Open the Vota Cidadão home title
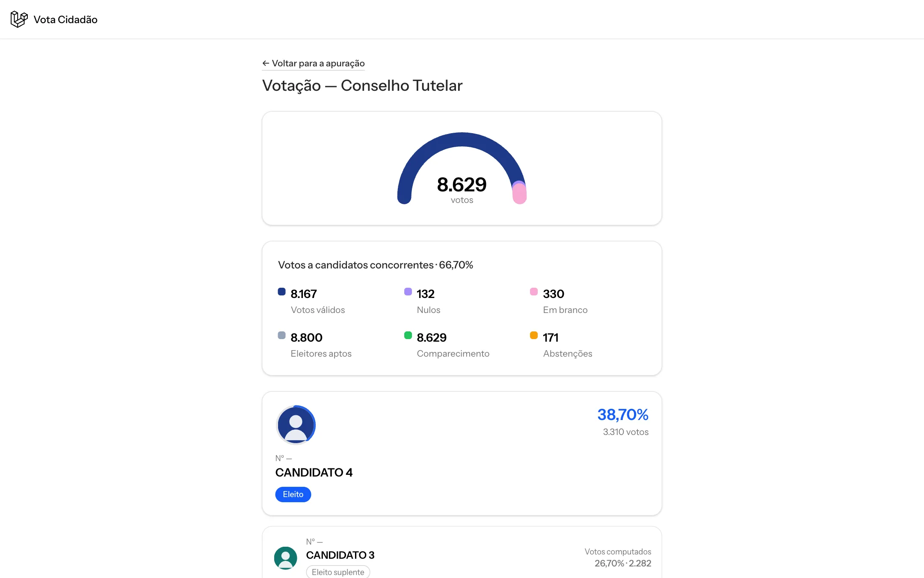924x578 pixels. [x=65, y=20]
